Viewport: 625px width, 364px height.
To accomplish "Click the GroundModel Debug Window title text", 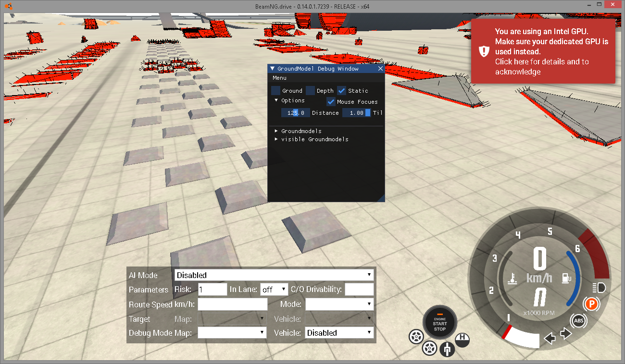I will [318, 69].
